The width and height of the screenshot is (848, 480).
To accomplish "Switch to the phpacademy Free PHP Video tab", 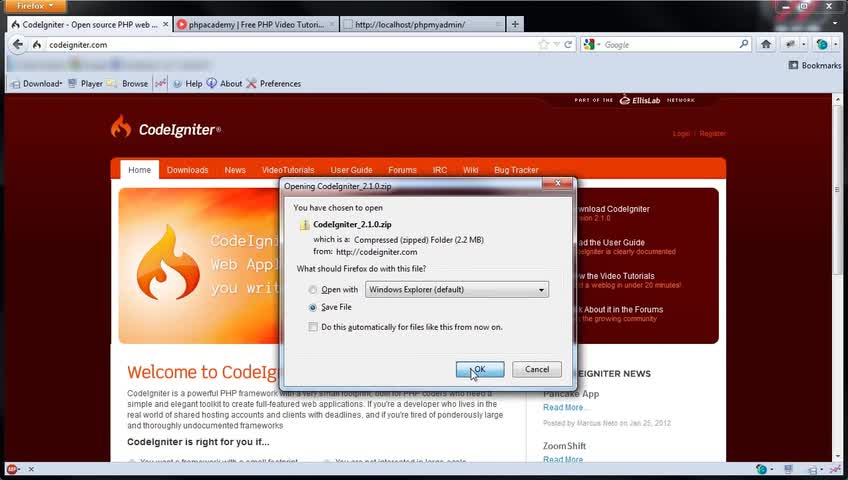I will click(x=256, y=24).
